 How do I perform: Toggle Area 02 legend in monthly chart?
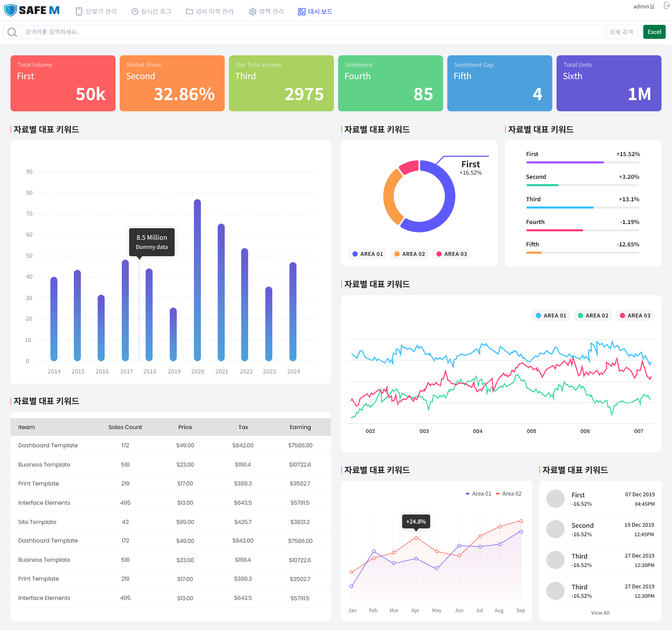pos(509,493)
